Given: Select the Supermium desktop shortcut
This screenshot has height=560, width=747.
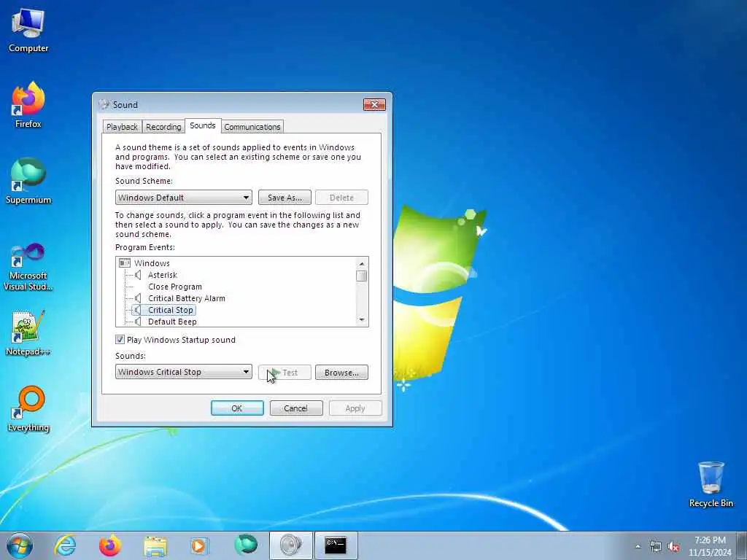Looking at the screenshot, I should point(28,181).
